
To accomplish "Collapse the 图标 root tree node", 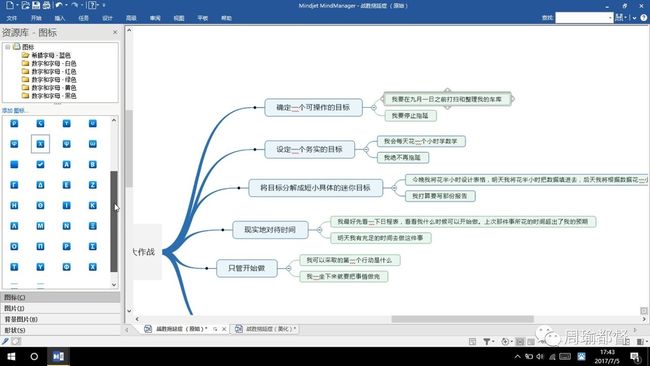I will (x=7, y=47).
